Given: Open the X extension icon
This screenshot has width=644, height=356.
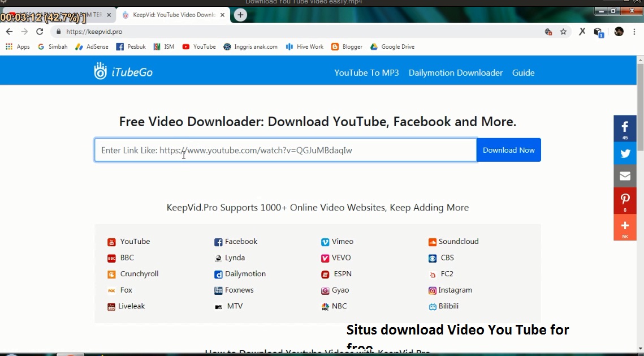Looking at the screenshot, I should tap(582, 32).
